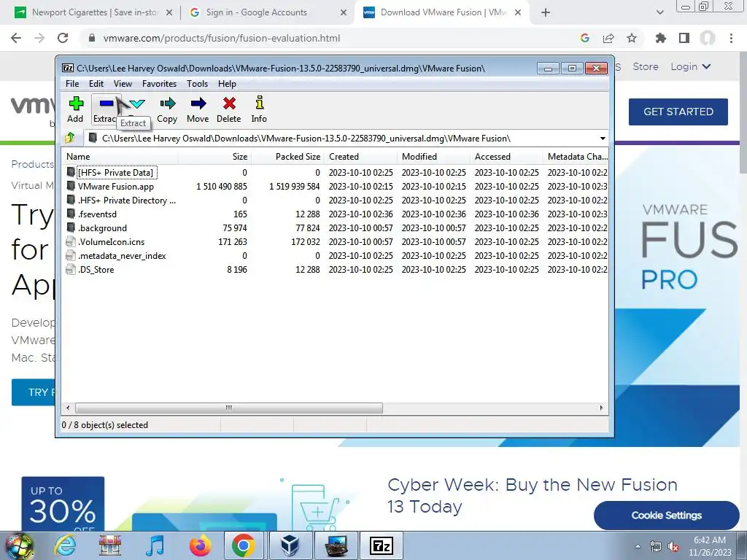
Task: Click the Chrome taskbar icon
Action: pos(244,545)
